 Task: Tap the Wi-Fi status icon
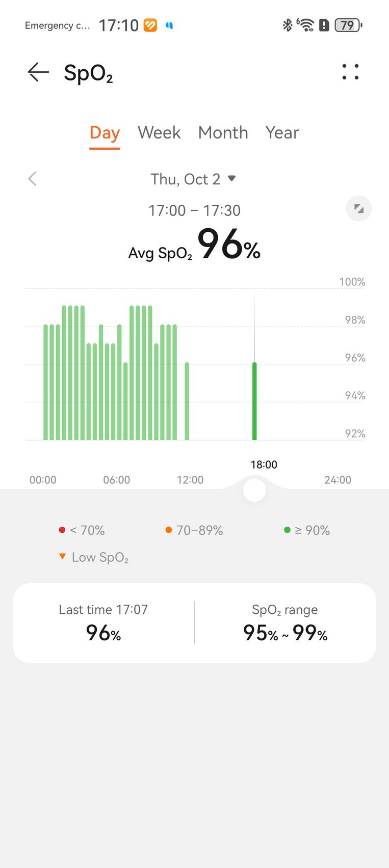[x=306, y=24]
